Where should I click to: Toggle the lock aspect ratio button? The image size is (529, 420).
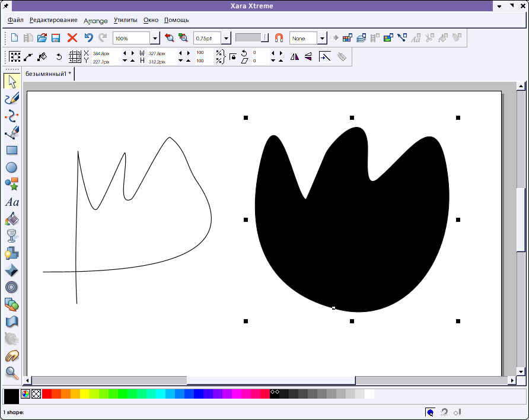click(x=232, y=57)
